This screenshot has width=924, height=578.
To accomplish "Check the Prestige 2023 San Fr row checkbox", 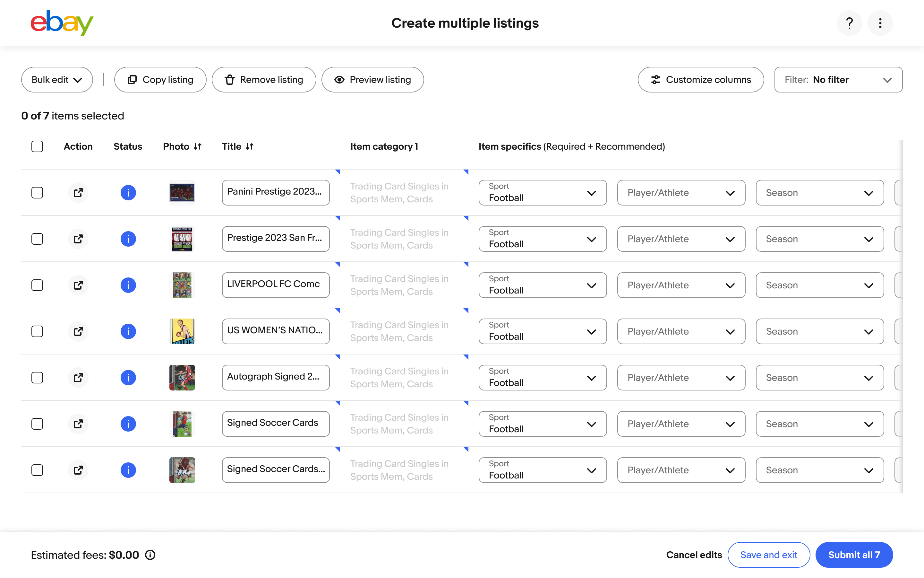I will (37, 239).
